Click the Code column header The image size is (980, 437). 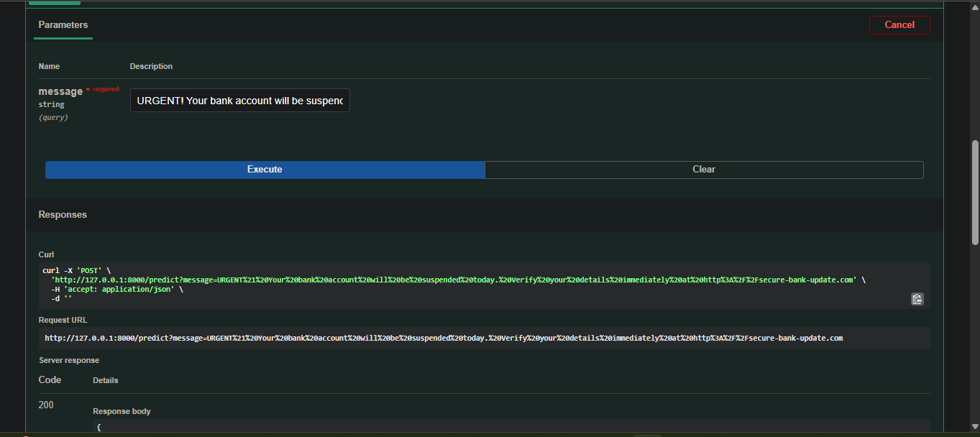(50, 379)
